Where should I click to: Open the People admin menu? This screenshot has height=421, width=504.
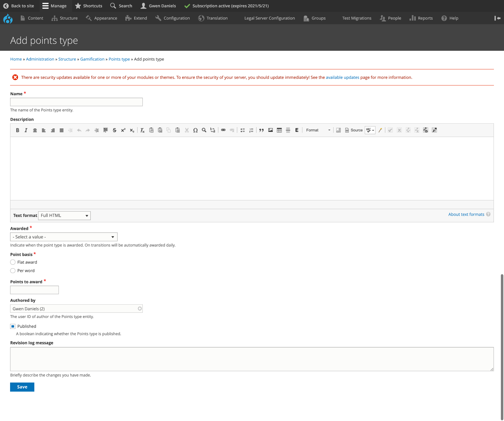click(x=391, y=18)
